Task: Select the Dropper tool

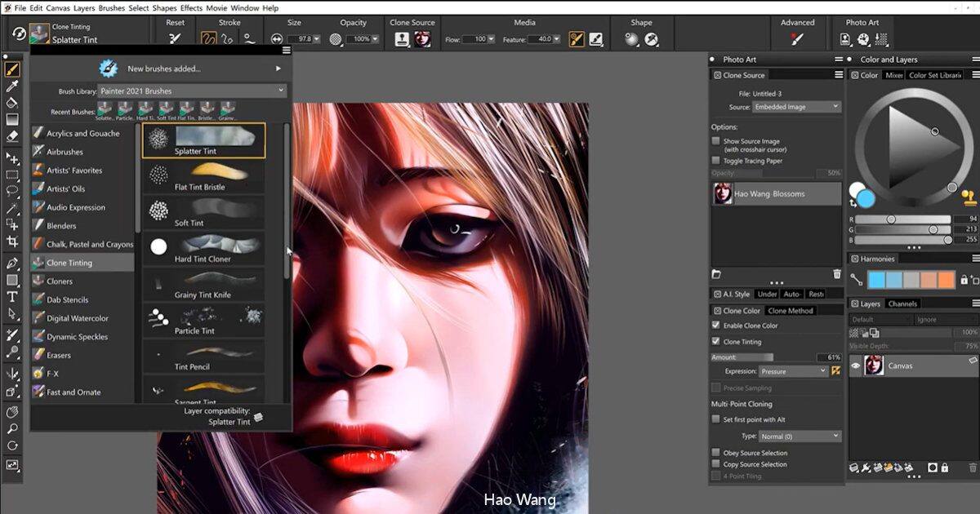Action: point(12,86)
